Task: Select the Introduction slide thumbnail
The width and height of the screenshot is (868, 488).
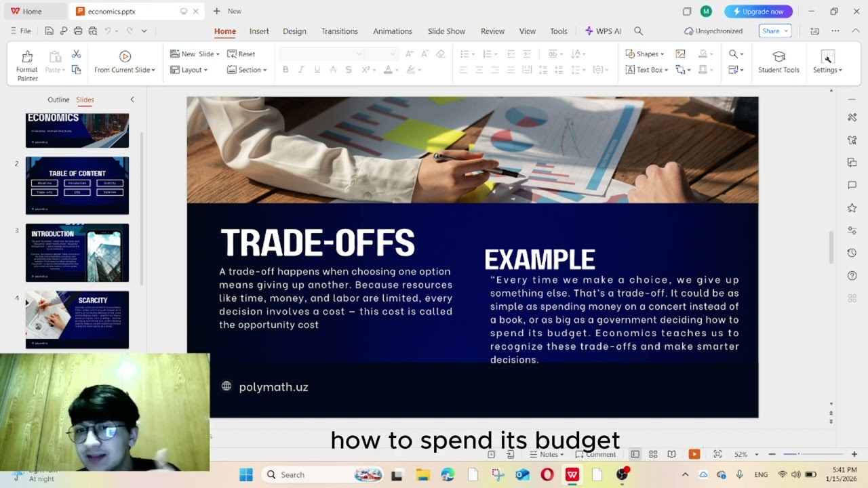Action: [x=77, y=253]
